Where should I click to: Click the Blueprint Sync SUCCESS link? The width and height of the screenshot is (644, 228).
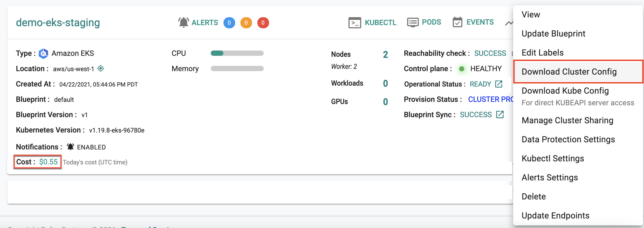coord(476,115)
